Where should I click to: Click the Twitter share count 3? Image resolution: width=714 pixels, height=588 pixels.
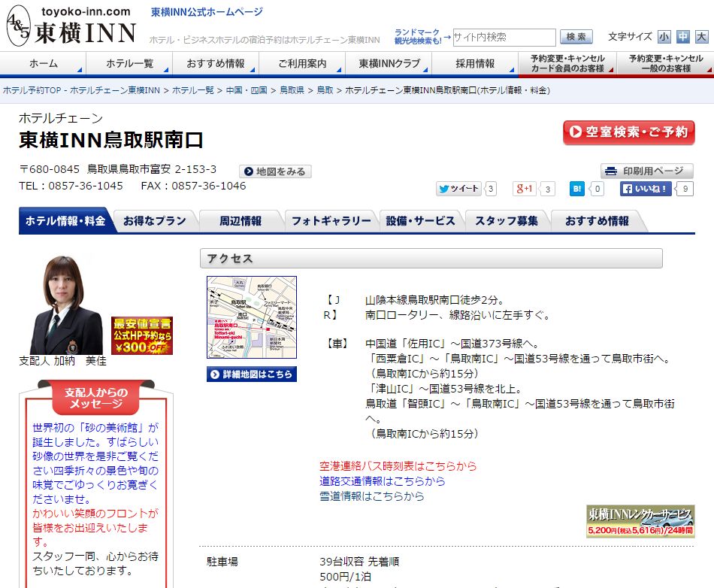coord(491,189)
